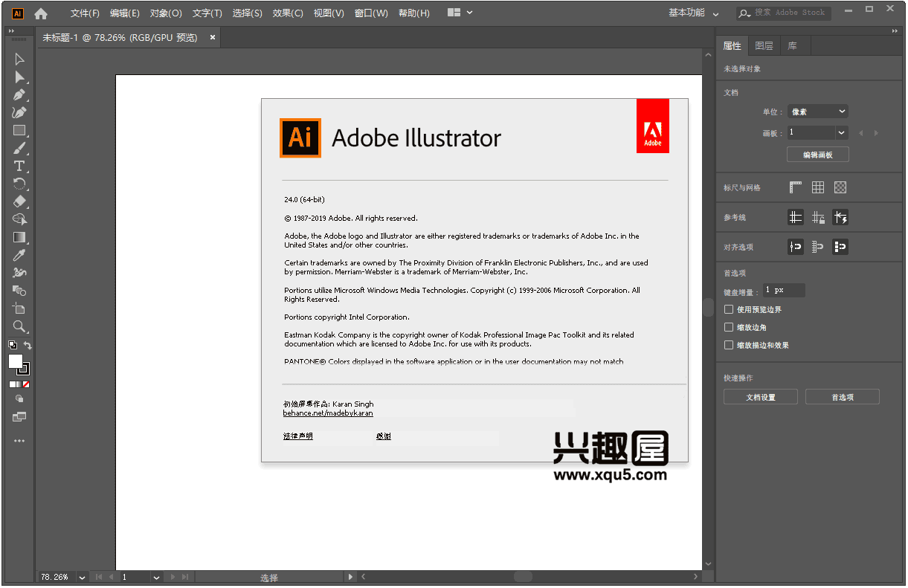Show transparency grid icon
Screen dimensions: 908x588
tap(840, 187)
